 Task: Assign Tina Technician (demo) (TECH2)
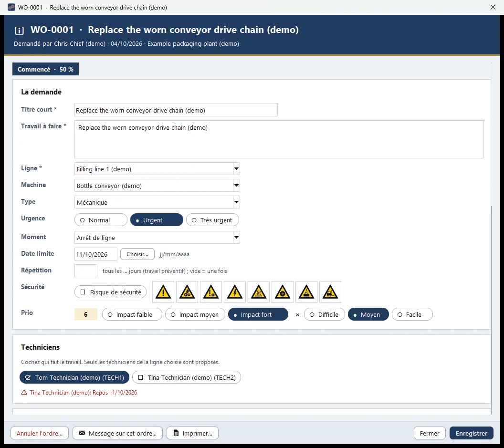point(187,377)
